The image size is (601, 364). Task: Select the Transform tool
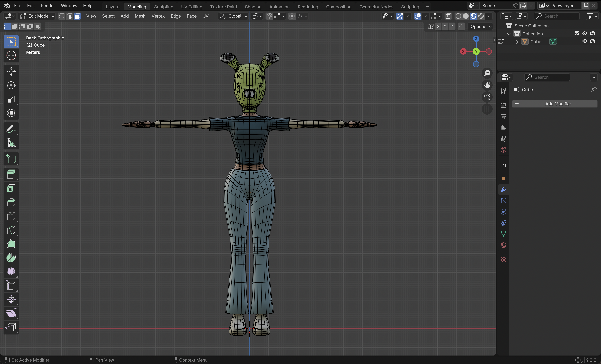[11, 113]
